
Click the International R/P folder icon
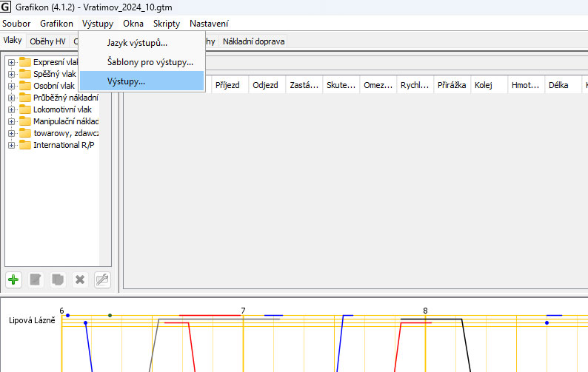25,145
